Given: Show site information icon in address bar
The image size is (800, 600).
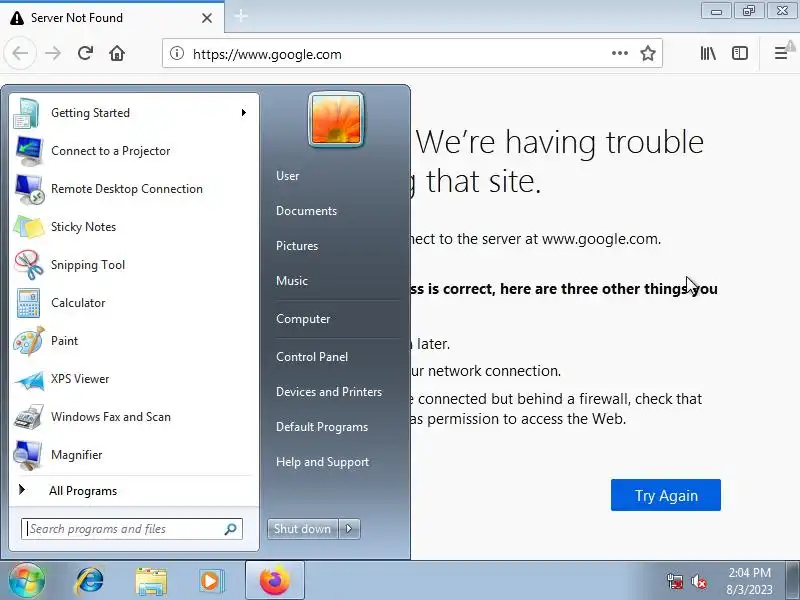Looking at the screenshot, I should pos(177,53).
